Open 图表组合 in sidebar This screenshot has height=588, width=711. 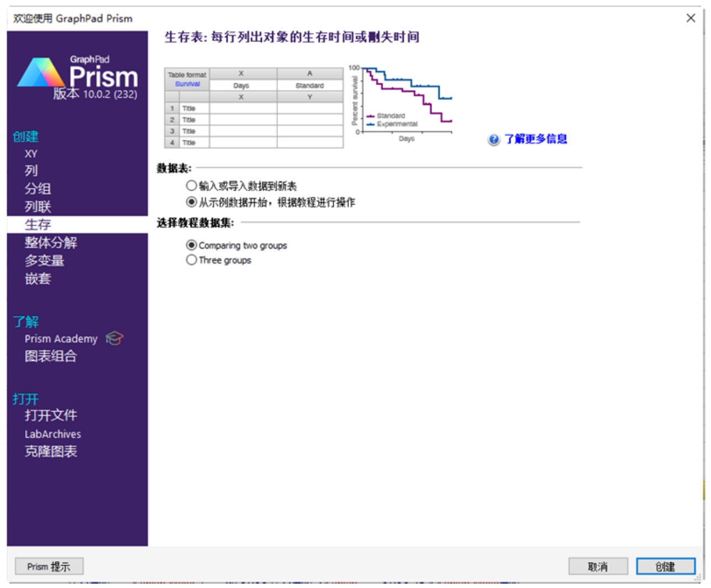(51, 356)
